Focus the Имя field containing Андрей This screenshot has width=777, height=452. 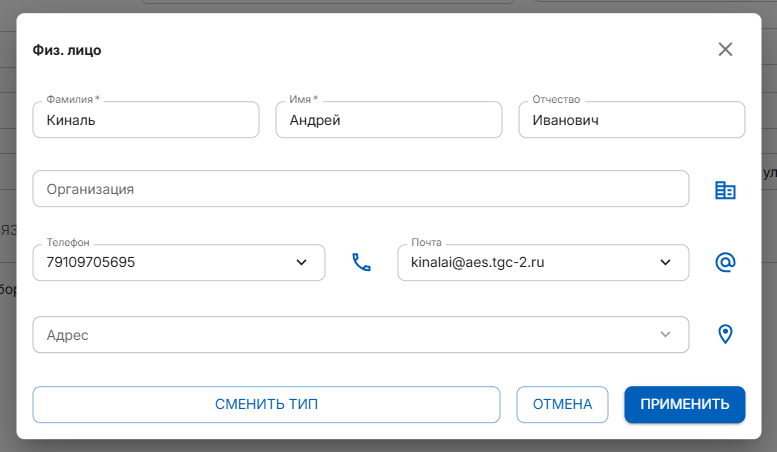[x=388, y=120]
